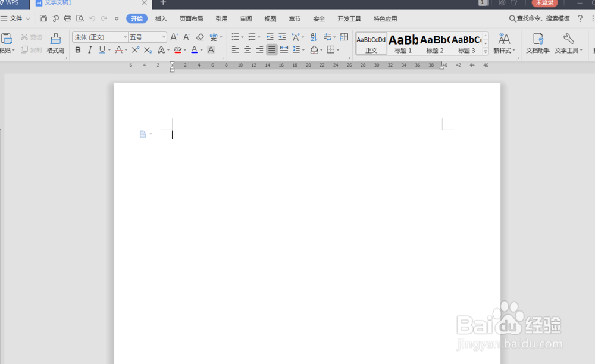Image resolution: width=595 pixels, height=364 pixels.
Task: Click the Sort A-Z icon
Action: tap(314, 37)
